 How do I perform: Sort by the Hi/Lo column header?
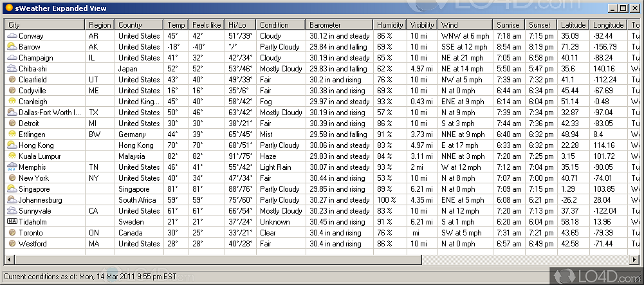point(241,24)
